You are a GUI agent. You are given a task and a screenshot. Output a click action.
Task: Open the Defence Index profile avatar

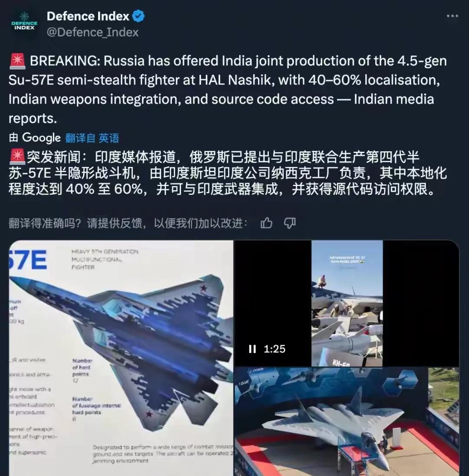[24, 24]
